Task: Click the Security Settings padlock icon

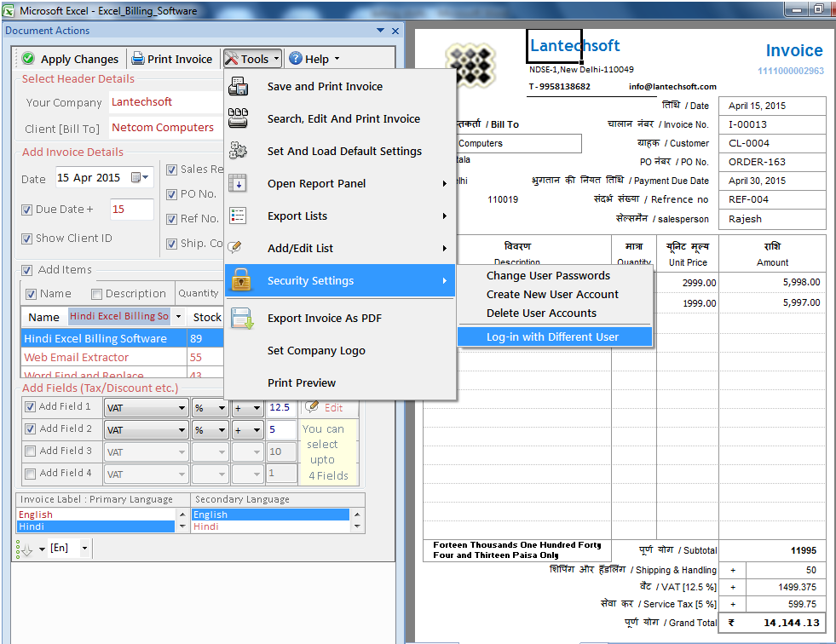Action: [241, 280]
